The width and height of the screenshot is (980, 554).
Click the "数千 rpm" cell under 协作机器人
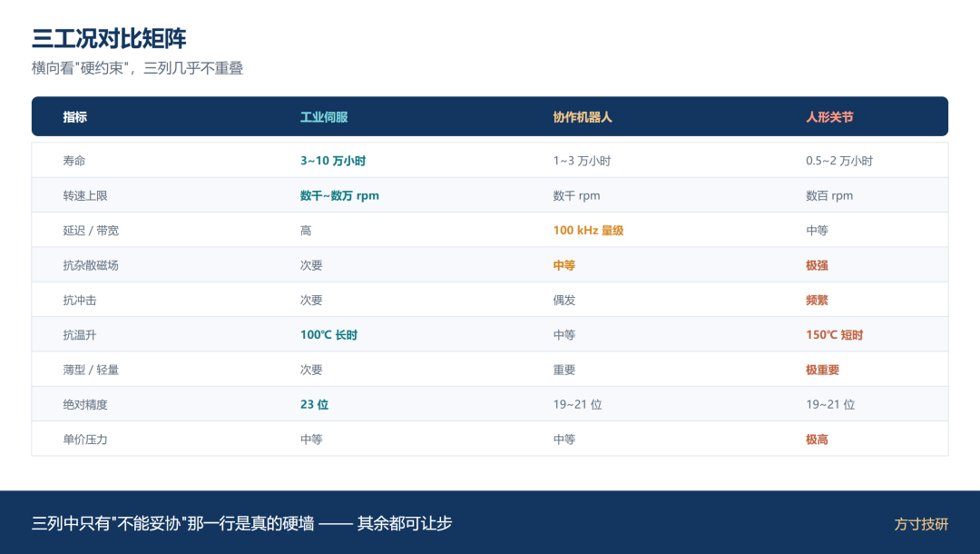click(x=577, y=195)
